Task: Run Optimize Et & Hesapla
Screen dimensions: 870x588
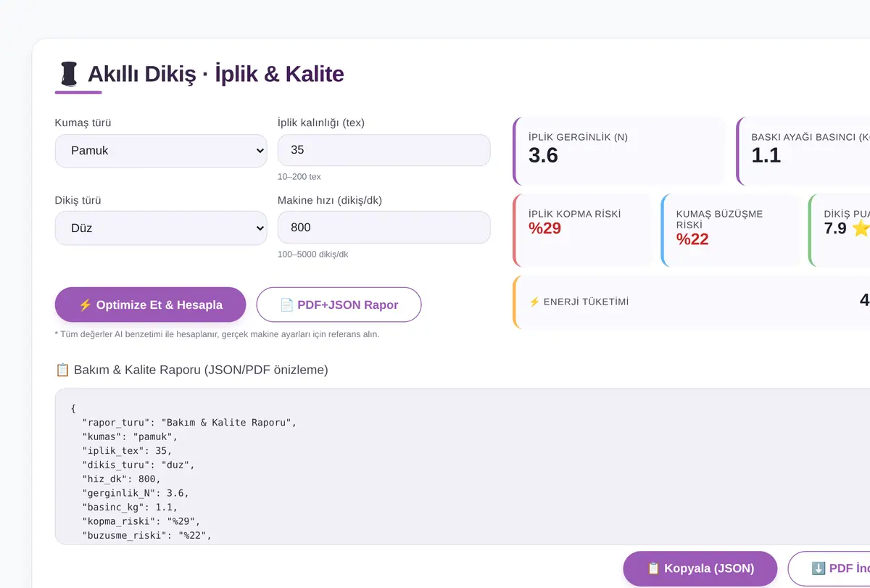Action: click(151, 305)
